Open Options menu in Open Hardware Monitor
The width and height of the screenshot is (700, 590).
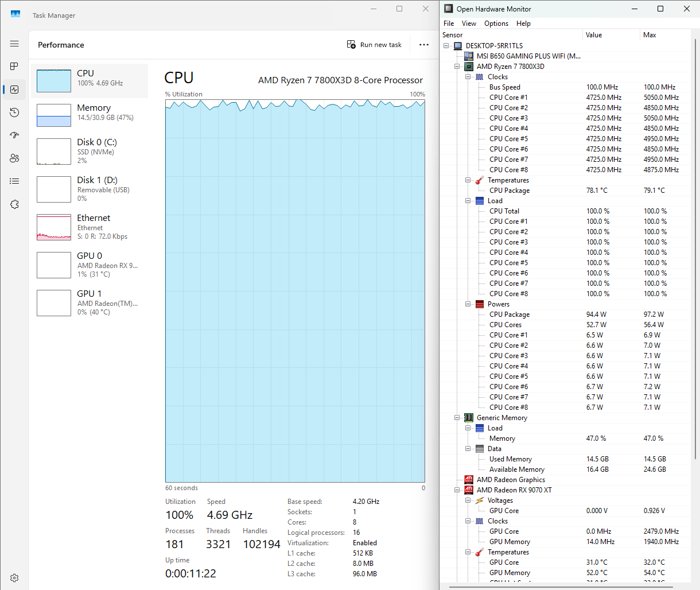[x=496, y=24]
